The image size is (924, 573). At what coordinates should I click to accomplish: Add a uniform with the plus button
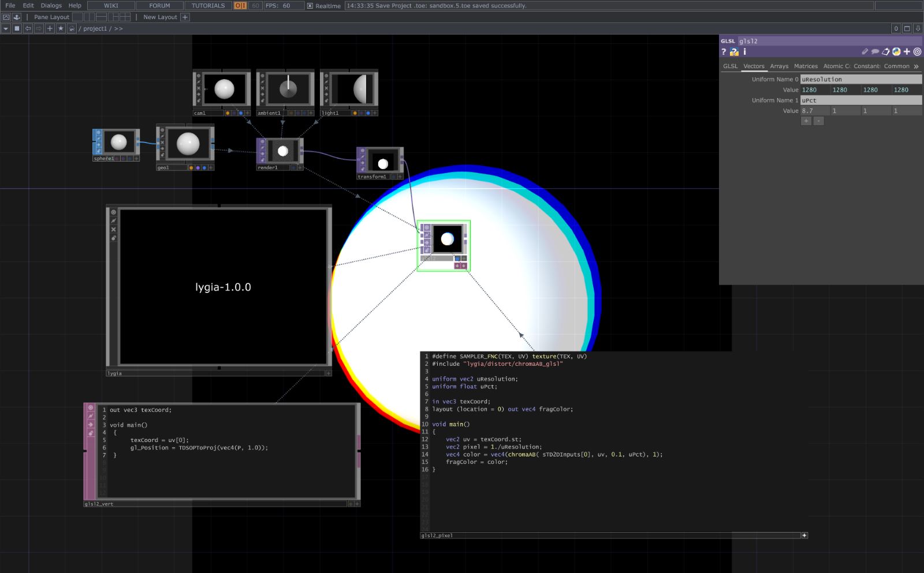[806, 121]
